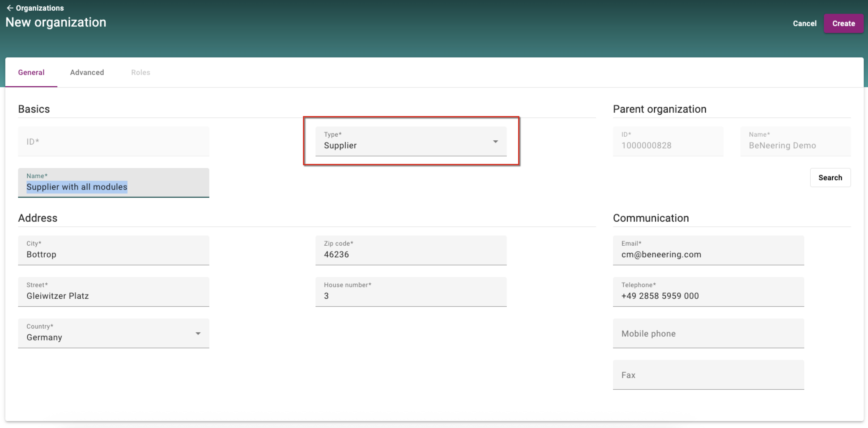This screenshot has width=868, height=428.
Task: Select the General tab
Action: [31, 72]
